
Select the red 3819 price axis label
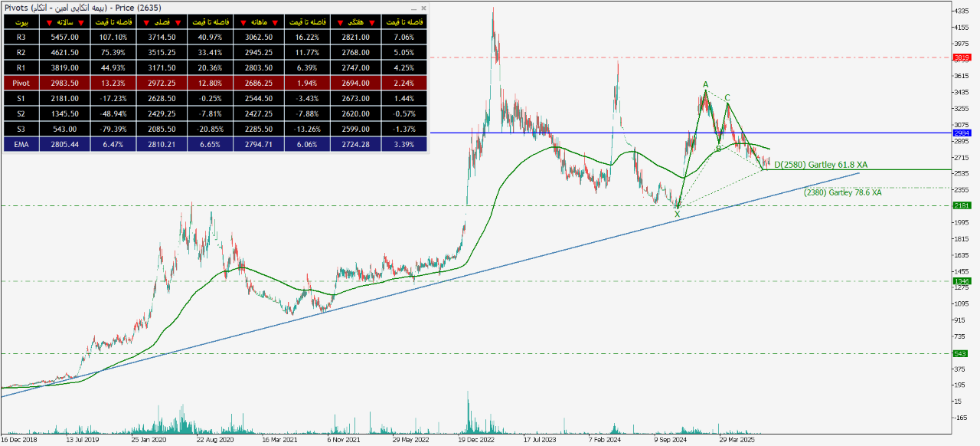tap(962, 57)
